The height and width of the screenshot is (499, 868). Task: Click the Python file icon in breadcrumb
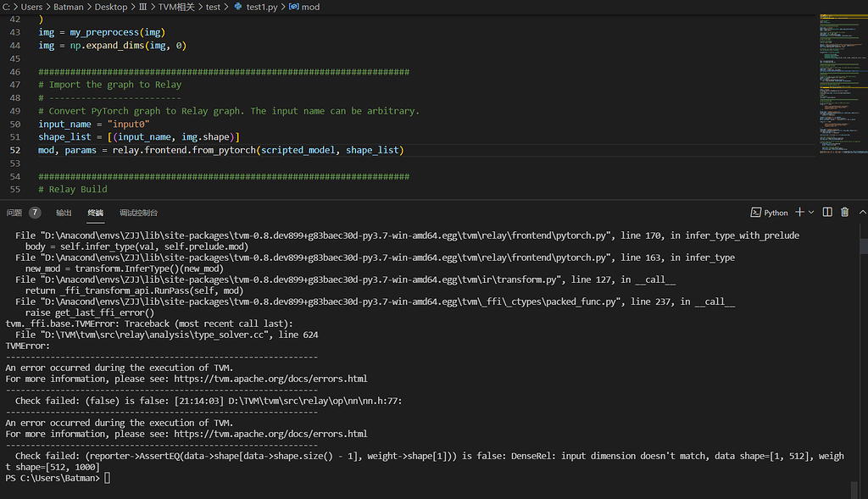coord(237,7)
